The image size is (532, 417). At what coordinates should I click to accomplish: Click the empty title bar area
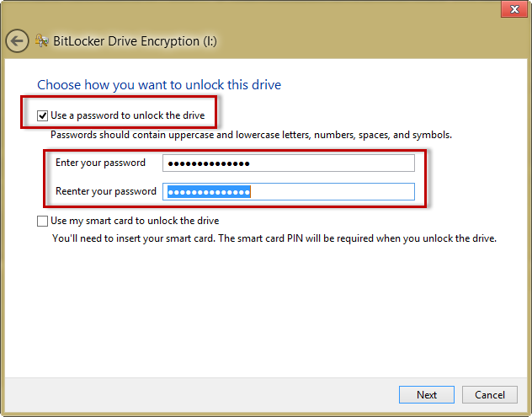click(x=253, y=10)
